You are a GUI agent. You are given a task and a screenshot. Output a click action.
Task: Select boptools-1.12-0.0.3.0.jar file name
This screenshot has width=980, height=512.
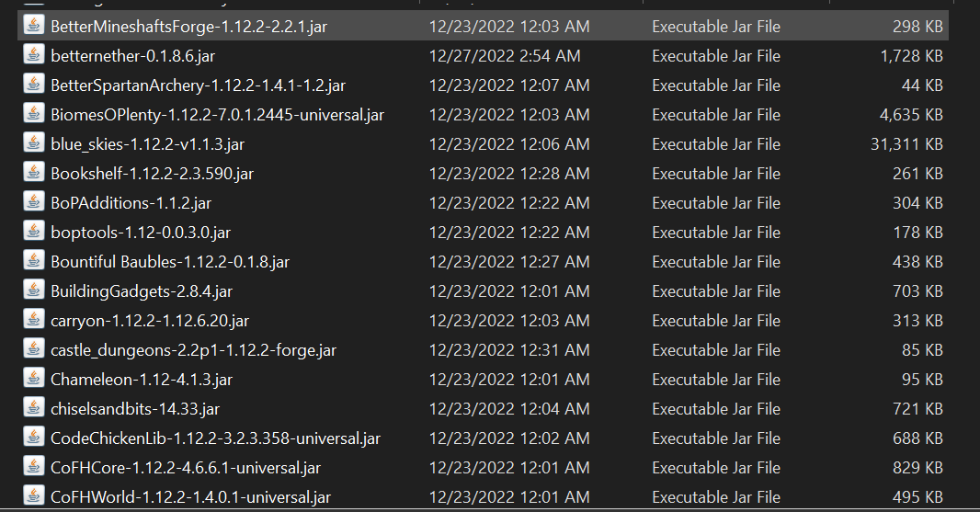pyautogui.click(x=141, y=232)
